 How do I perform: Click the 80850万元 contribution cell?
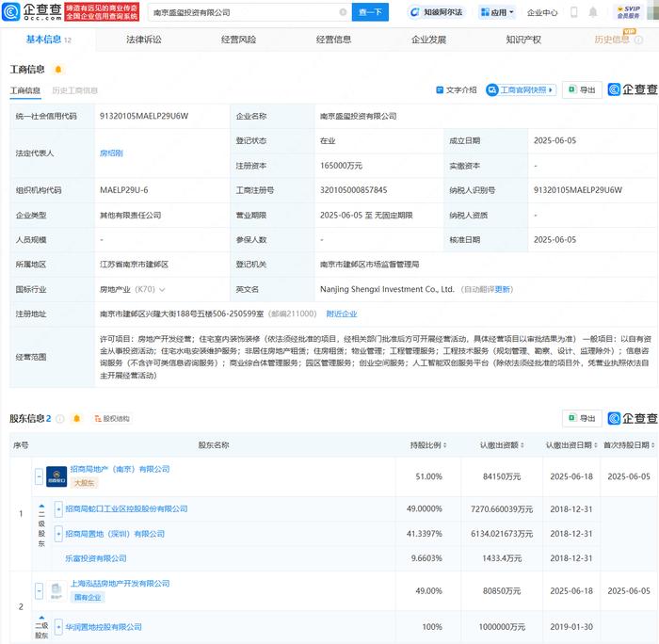tap(502, 591)
